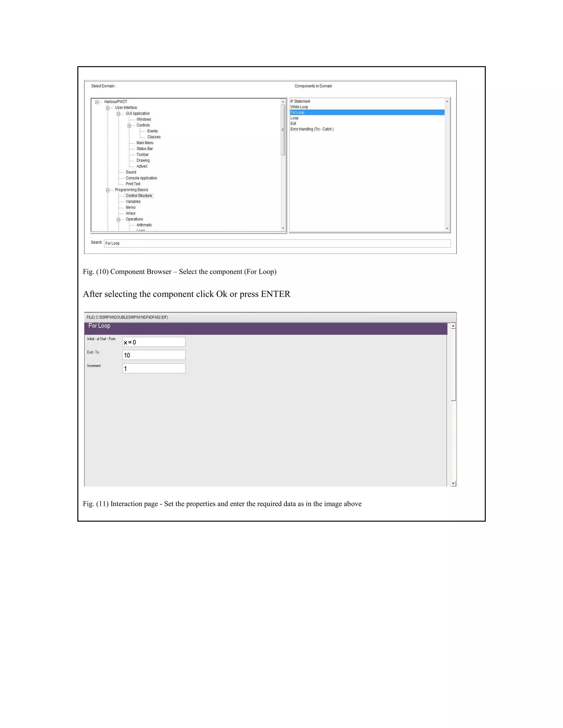Click interaction page scrollbar down arrow

point(453,483)
